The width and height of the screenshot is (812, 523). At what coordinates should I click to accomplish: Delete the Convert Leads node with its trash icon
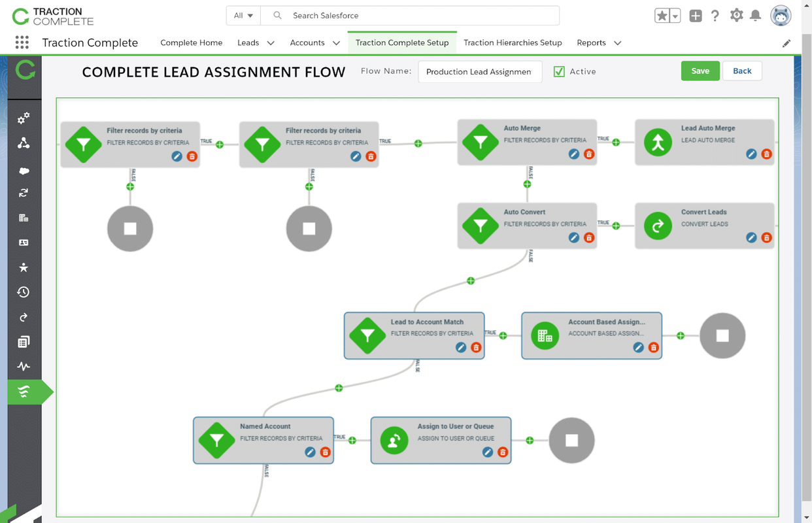point(766,237)
